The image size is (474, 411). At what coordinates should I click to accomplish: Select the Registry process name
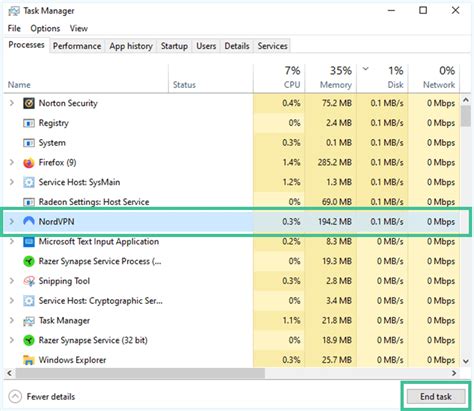pos(54,123)
